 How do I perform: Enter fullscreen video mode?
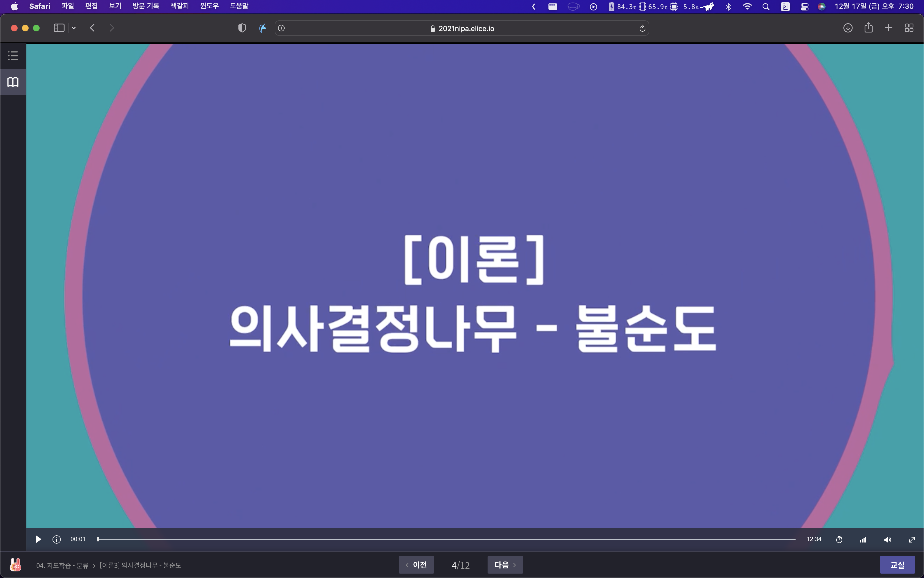pos(912,539)
